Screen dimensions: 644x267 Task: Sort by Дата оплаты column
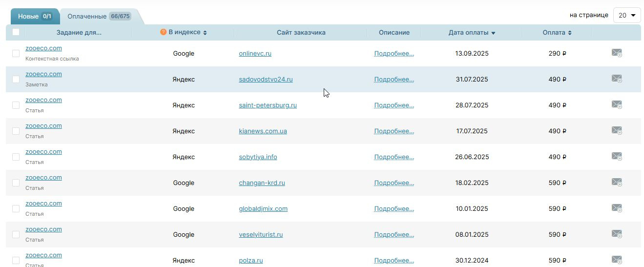(472, 33)
